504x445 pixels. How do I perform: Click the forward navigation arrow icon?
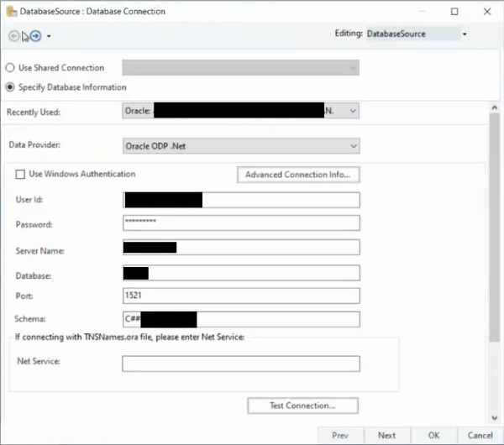point(36,36)
